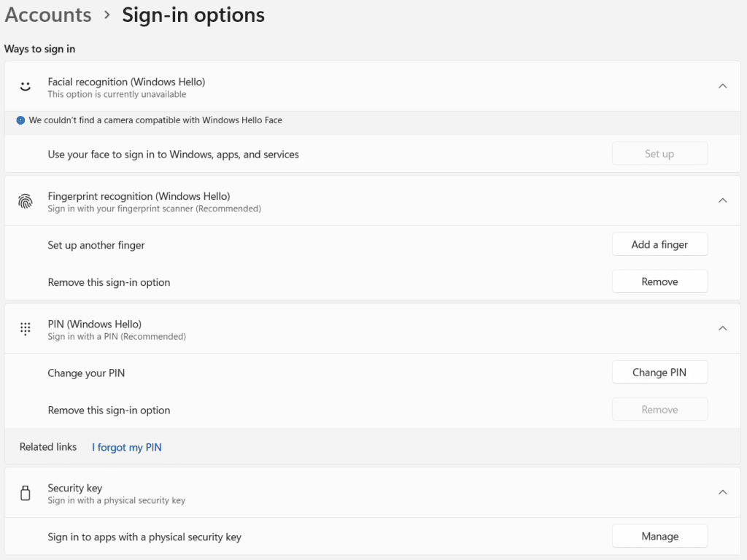
Task: Click the greyed Remove PIN button
Action: coord(659,410)
